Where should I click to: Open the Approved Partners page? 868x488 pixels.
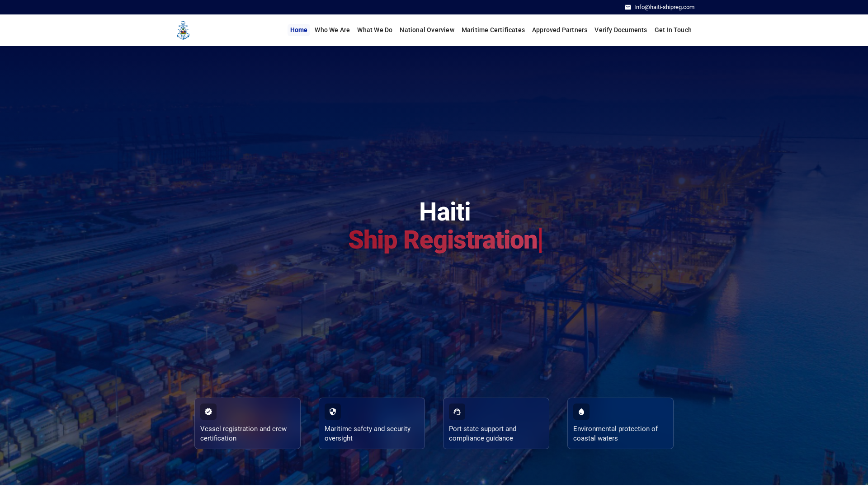[560, 30]
